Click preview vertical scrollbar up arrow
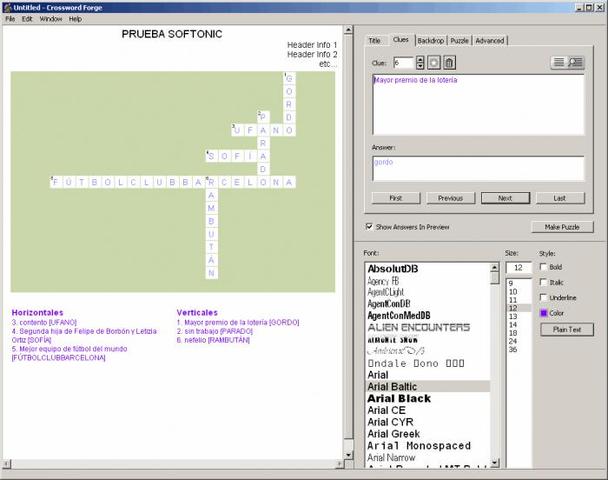 (348, 30)
